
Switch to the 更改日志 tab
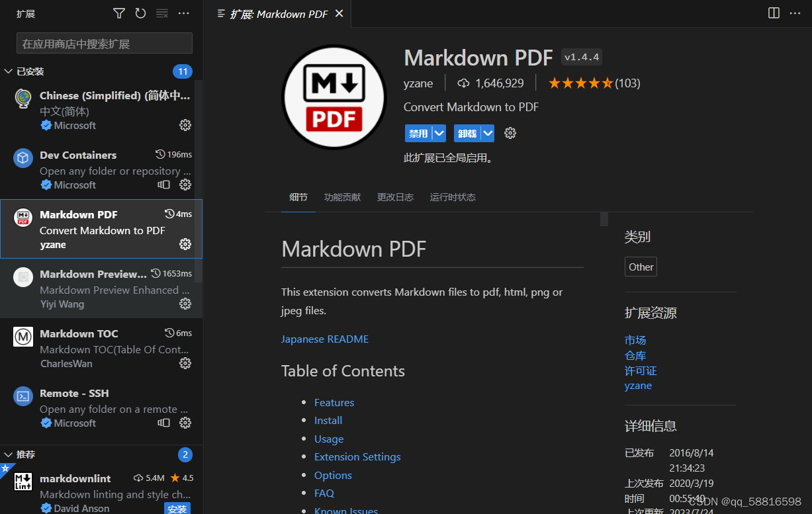(395, 196)
